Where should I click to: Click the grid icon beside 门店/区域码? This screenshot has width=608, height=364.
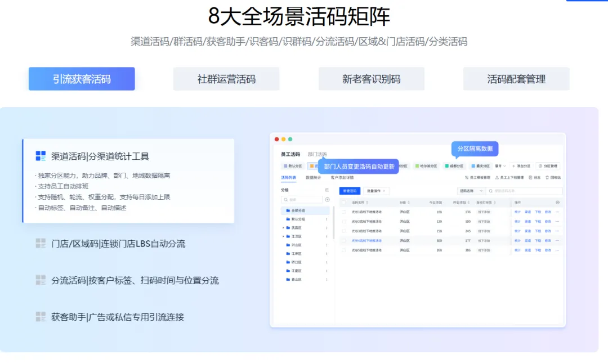(41, 243)
